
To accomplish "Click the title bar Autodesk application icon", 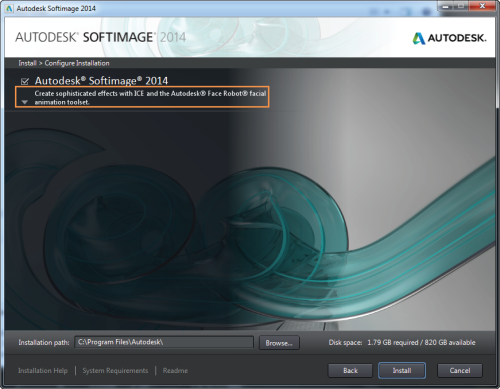I will pyautogui.click(x=9, y=8).
